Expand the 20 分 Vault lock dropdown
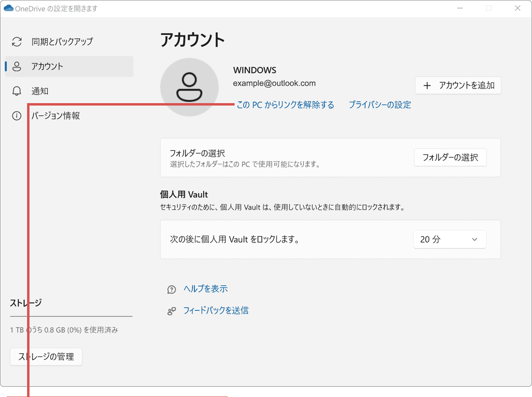532x397 pixels. click(450, 240)
